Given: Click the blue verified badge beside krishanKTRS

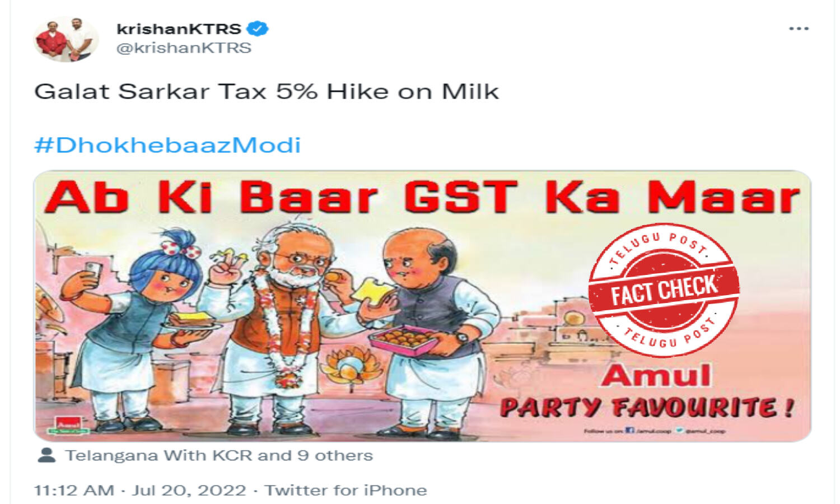Looking at the screenshot, I should 258,28.
